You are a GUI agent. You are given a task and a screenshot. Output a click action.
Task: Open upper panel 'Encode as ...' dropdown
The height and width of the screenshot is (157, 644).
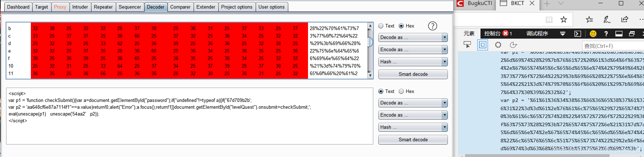[413, 49]
